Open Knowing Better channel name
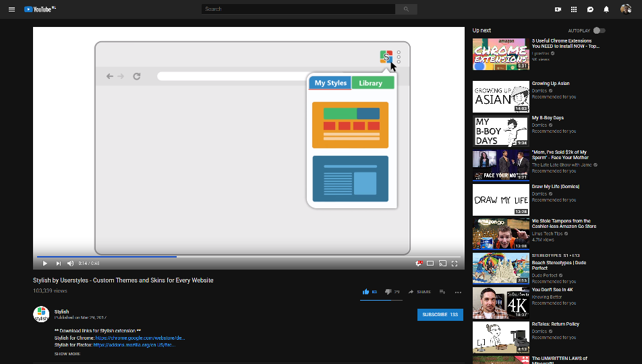Screen dimensions: 642x364 click(547, 297)
